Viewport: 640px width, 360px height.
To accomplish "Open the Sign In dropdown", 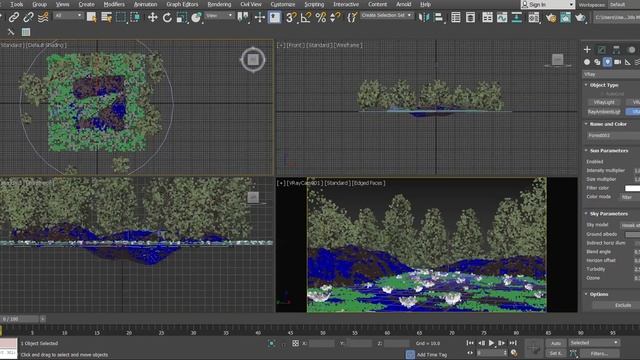I will pos(547,4).
